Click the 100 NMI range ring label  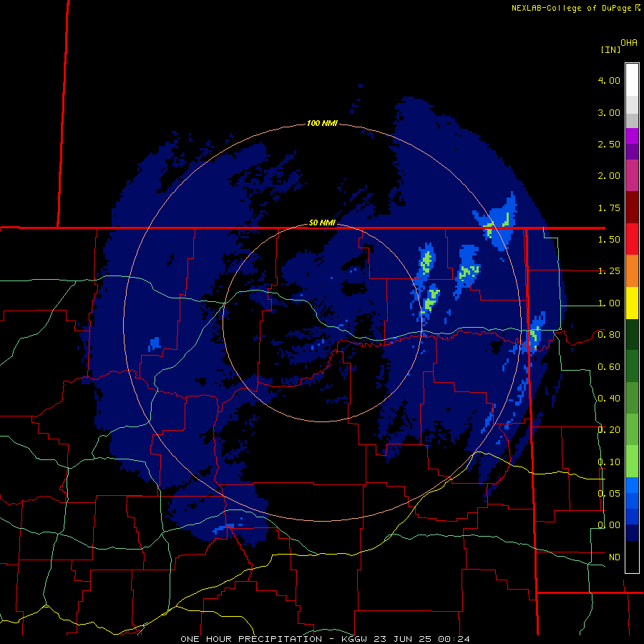322,123
